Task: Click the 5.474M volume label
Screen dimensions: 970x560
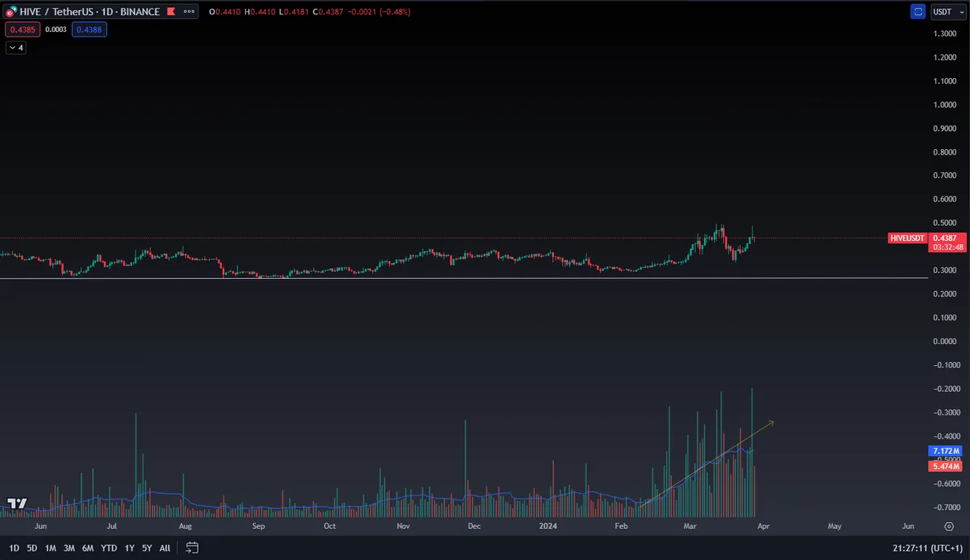Action: pyautogui.click(x=947, y=467)
